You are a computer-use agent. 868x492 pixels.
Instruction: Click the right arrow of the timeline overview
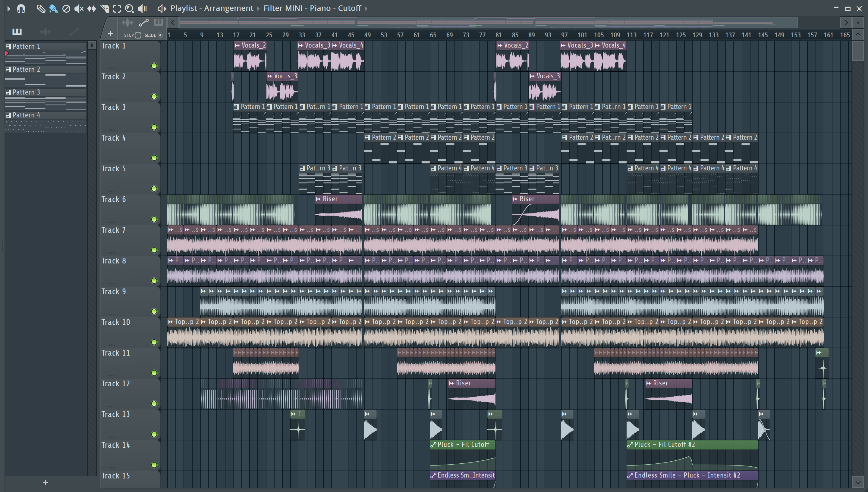tap(846, 23)
